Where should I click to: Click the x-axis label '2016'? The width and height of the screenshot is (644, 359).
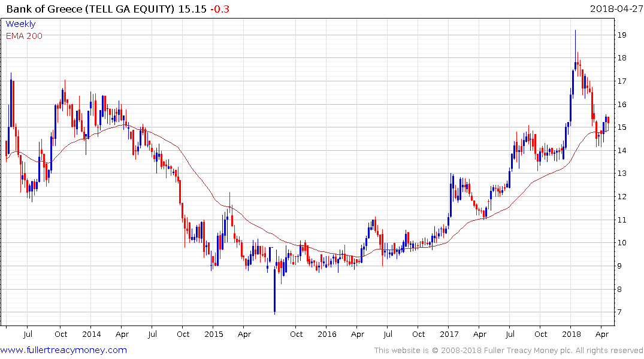coord(327,334)
